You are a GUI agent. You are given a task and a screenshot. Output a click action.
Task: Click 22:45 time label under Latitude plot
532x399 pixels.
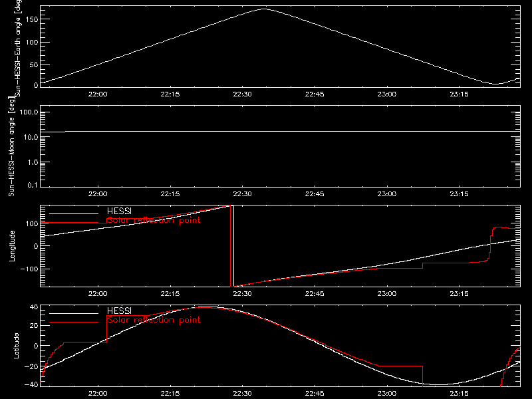(315, 394)
